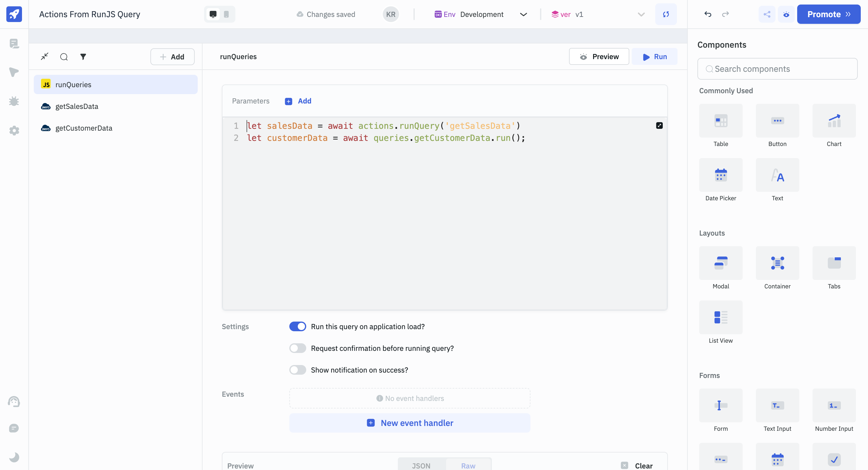This screenshot has width=868, height=470.
Task: Select the getCustomerData query in the list
Action: [83, 128]
